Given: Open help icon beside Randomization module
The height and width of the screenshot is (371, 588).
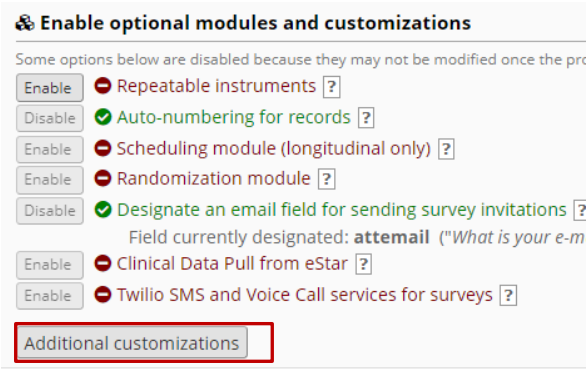Looking at the screenshot, I should click(326, 179).
